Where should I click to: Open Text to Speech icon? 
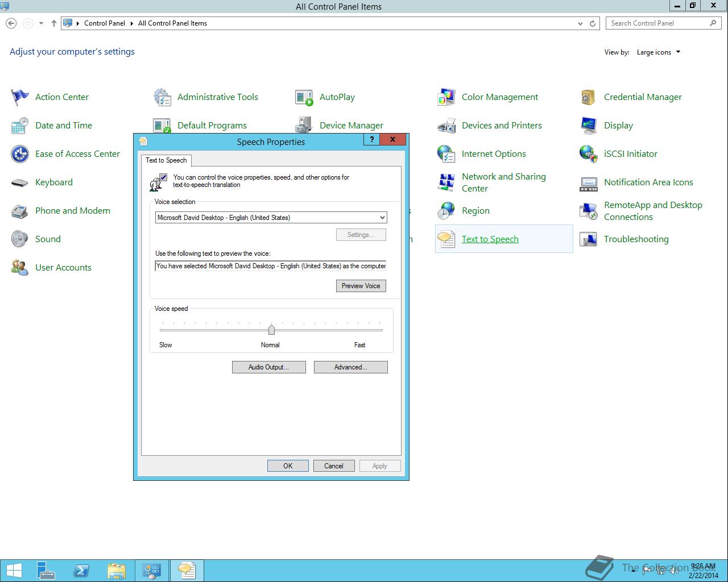[x=446, y=239]
